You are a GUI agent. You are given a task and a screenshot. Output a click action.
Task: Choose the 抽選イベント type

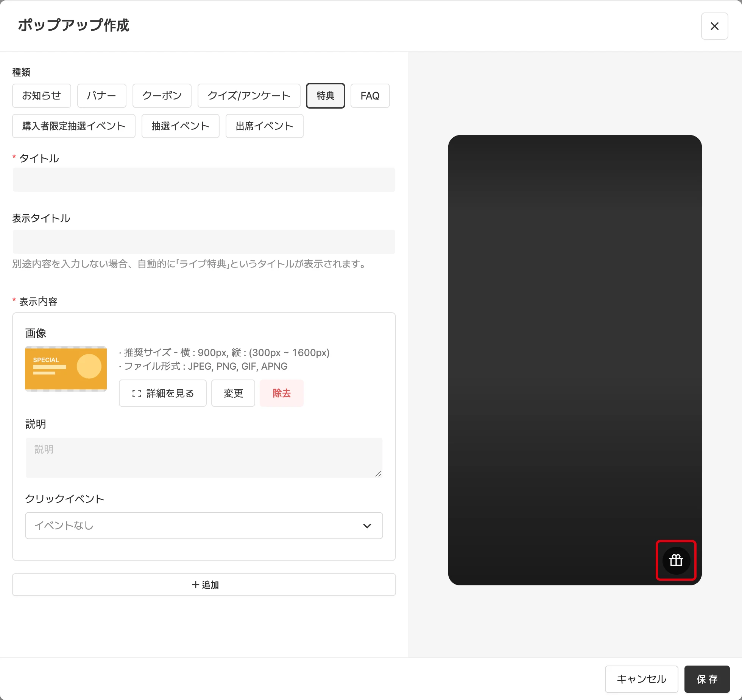coord(181,126)
